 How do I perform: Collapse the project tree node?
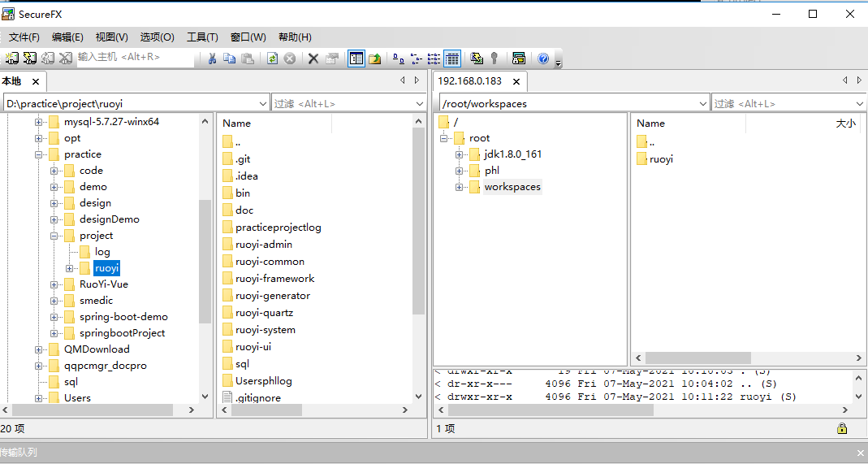(54, 236)
